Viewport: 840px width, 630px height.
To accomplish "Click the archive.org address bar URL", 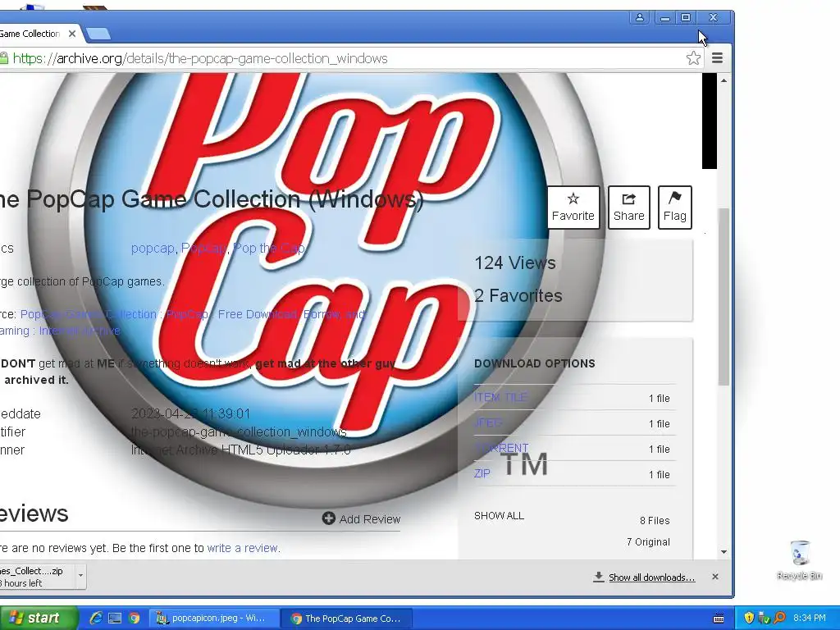I will click(x=200, y=58).
